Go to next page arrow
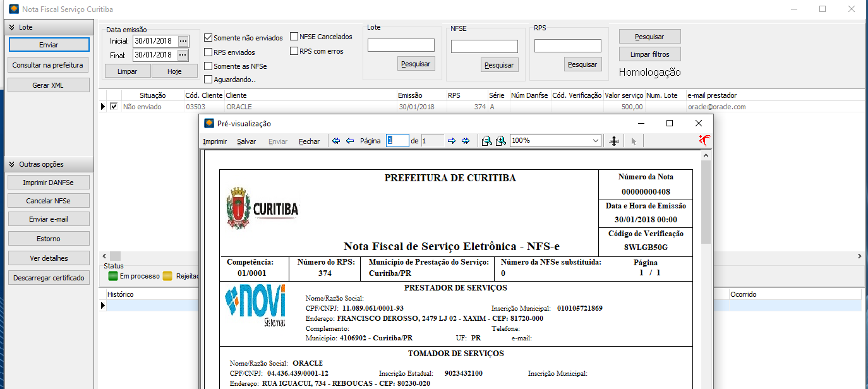Viewport: 868px width, 389px height. (x=452, y=141)
